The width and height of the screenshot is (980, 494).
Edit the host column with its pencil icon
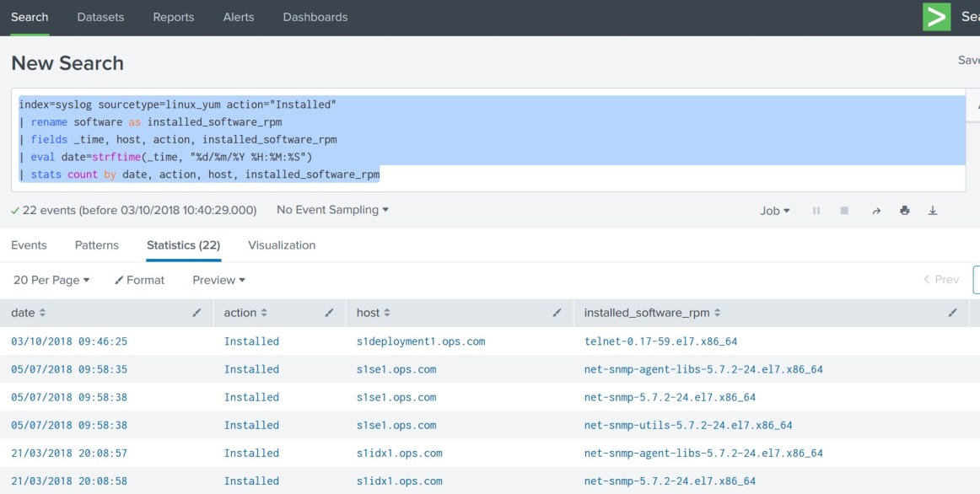[x=555, y=312]
